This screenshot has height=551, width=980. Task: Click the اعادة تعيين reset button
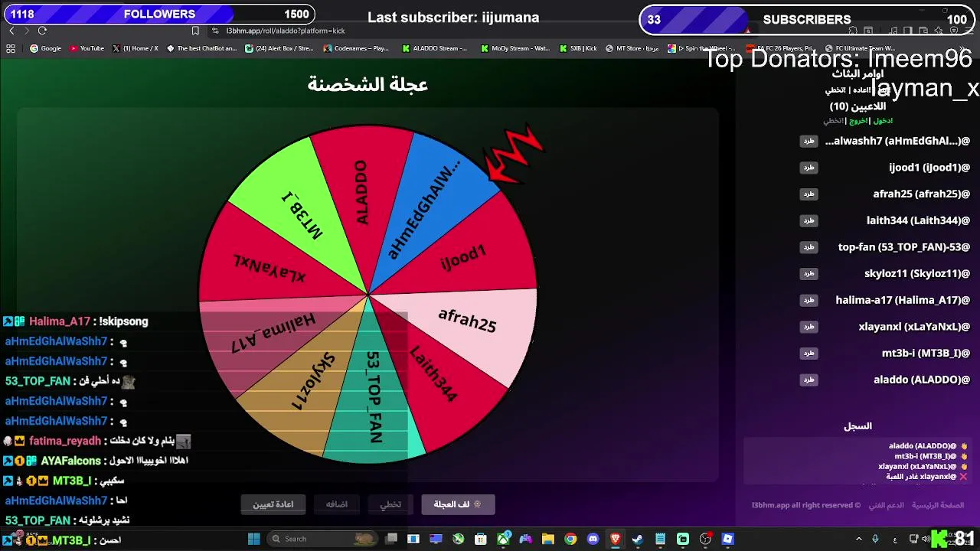click(273, 504)
